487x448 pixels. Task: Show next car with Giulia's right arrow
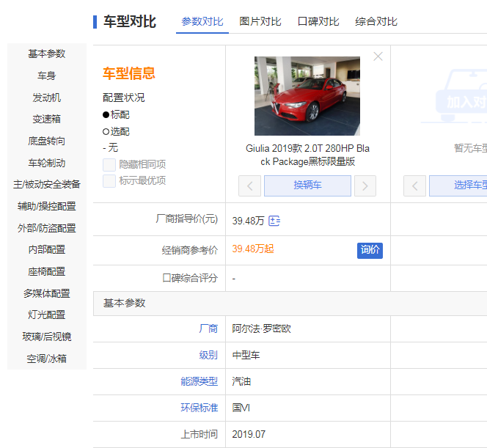click(365, 186)
